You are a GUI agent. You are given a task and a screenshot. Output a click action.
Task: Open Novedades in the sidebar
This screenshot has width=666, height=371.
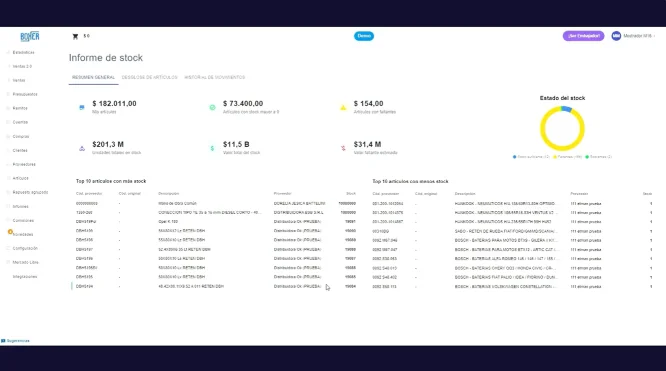pyautogui.click(x=23, y=234)
